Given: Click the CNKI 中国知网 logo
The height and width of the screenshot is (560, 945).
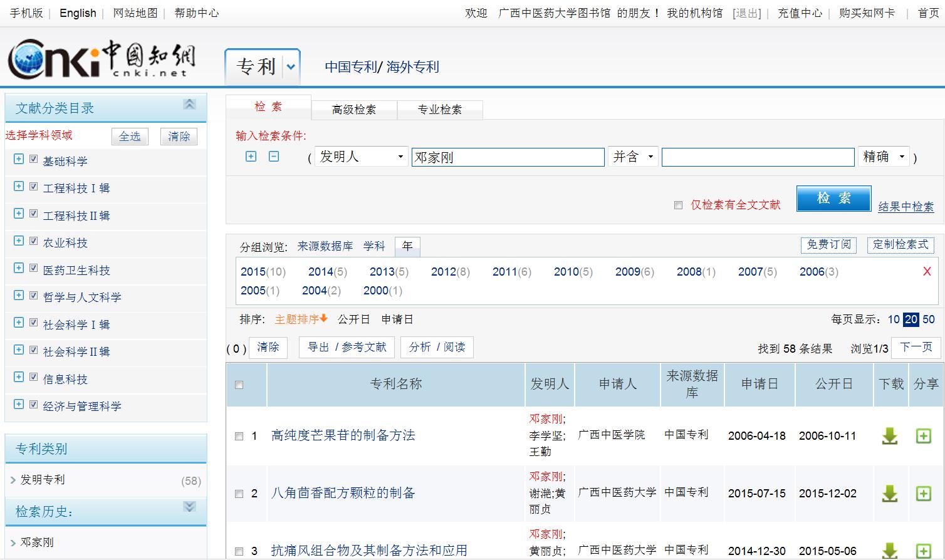Looking at the screenshot, I should 102,60.
